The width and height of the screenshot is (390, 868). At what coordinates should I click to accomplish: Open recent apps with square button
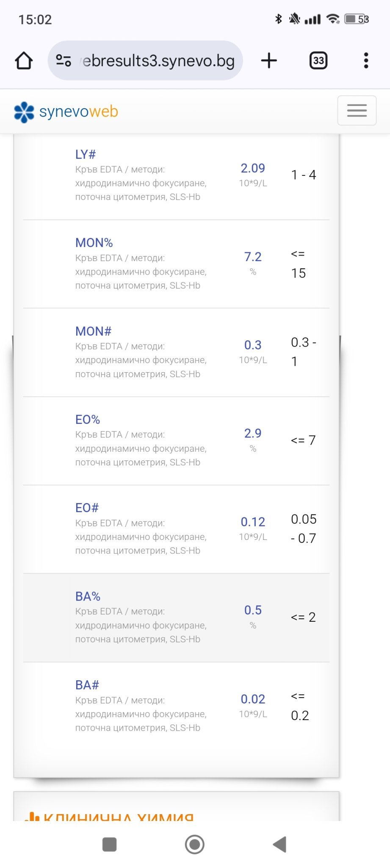click(110, 844)
